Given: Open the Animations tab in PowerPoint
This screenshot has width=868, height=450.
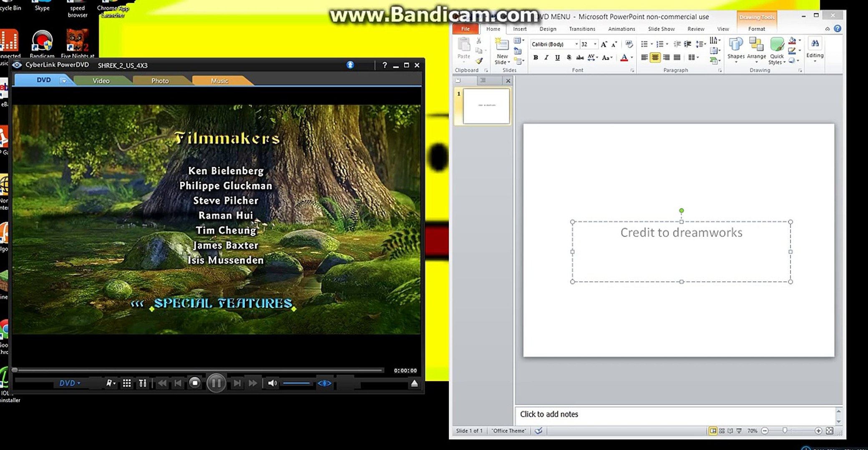Looking at the screenshot, I should coord(622,29).
